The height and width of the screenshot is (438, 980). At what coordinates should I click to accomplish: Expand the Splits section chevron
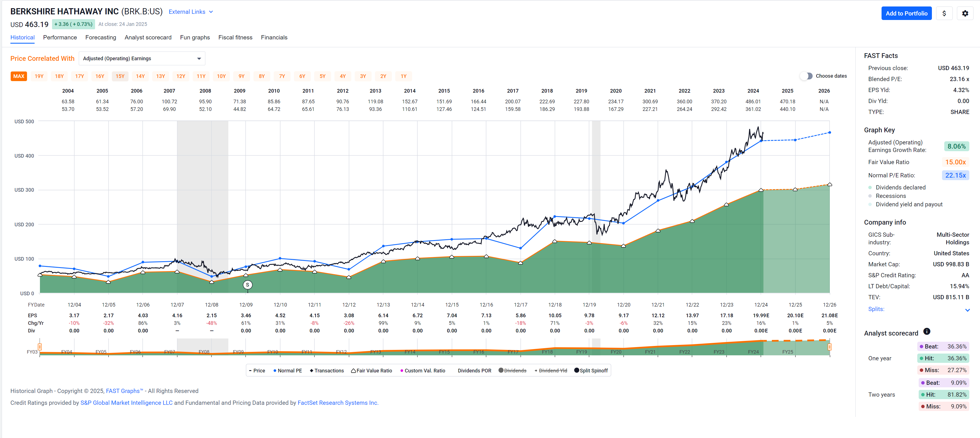967,310
